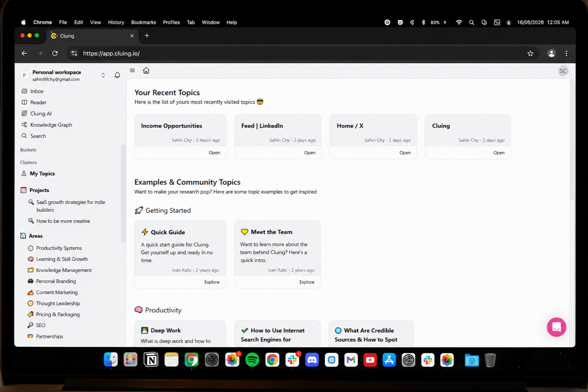Open the pink chat support bubble

[557, 327]
